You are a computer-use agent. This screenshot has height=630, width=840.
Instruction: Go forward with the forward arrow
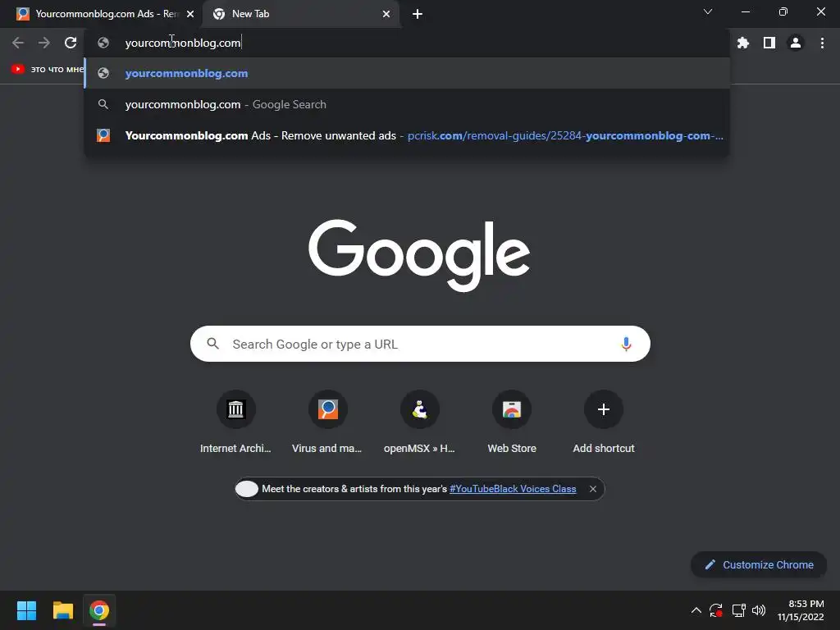44,43
